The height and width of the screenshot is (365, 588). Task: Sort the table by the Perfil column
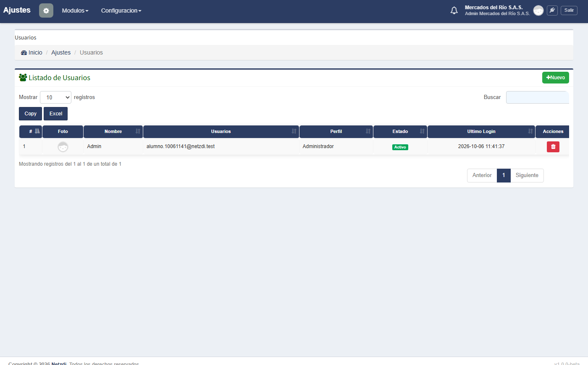[x=336, y=131]
